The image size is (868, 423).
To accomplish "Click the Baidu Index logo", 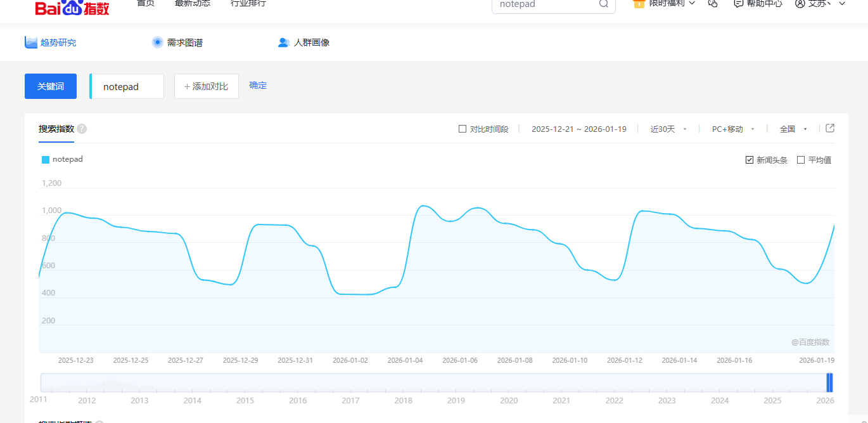I will tap(72, 6).
